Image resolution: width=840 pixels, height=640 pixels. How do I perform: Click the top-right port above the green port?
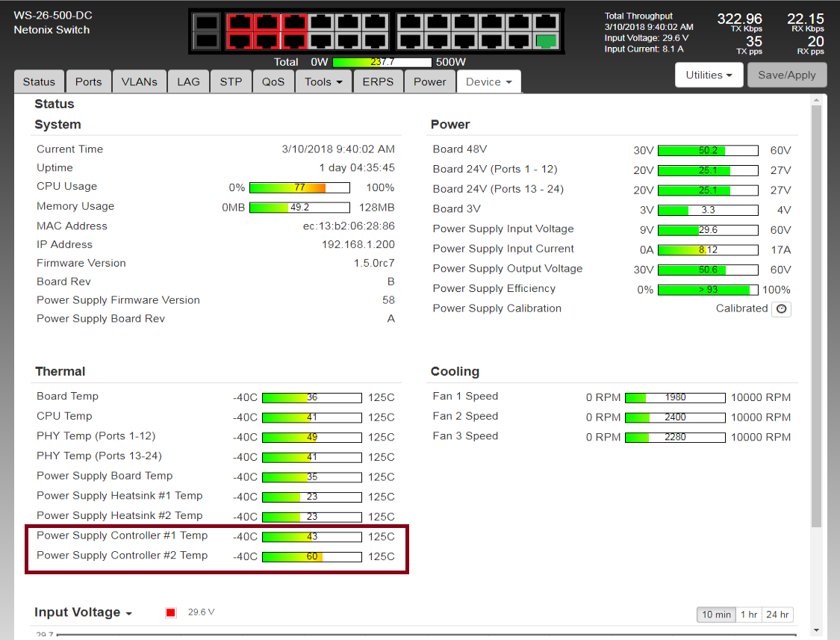547,22
